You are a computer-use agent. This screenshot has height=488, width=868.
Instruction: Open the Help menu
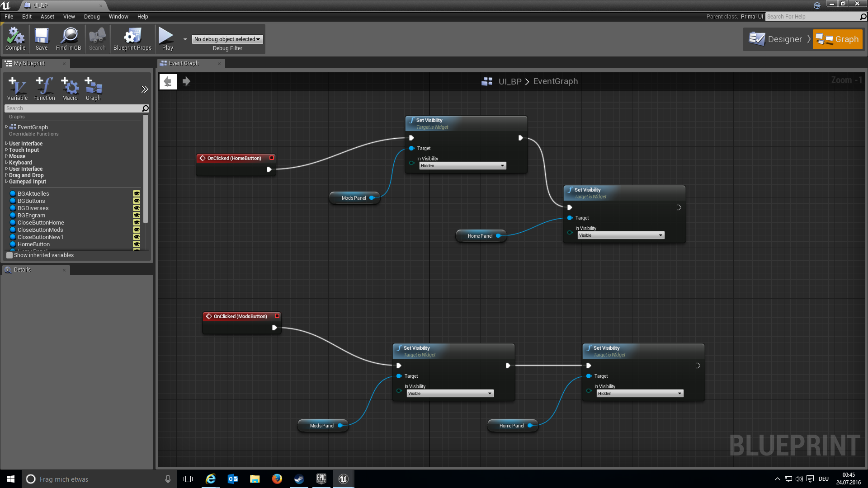(143, 17)
